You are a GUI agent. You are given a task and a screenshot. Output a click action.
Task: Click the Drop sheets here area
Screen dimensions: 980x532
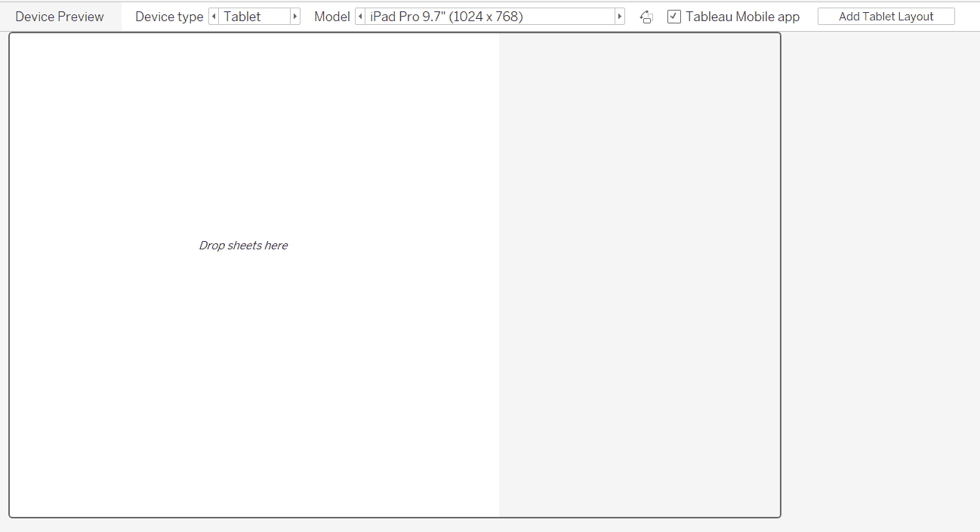pos(243,245)
